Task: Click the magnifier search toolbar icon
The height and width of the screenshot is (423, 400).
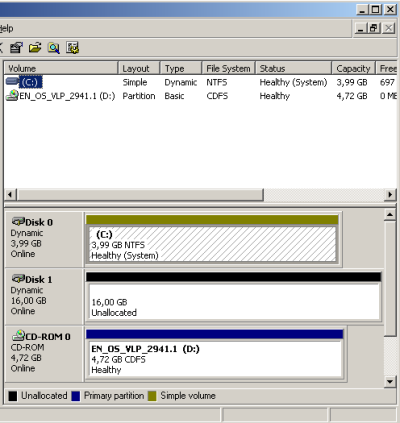Action: [54, 48]
